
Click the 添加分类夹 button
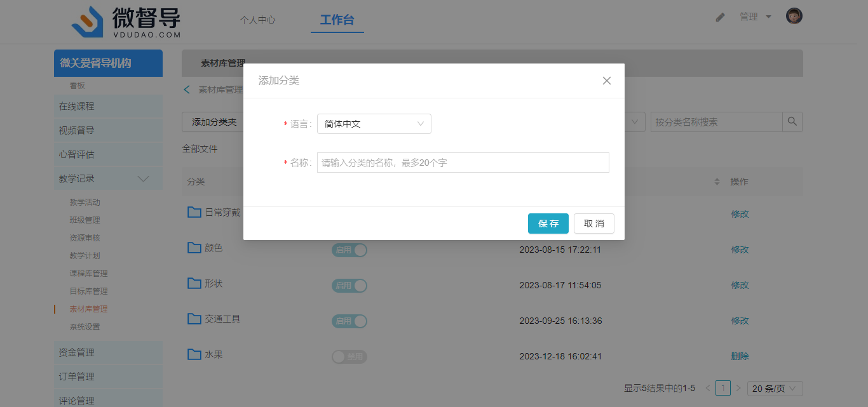pyautogui.click(x=214, y=122)
